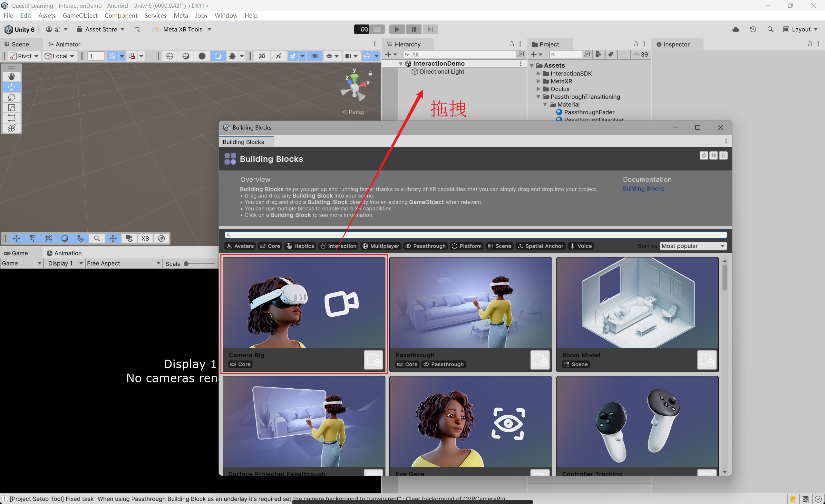Screen dimensions: 825x504
Task: Switch to the Animator tab
Action: click(64, 44)
